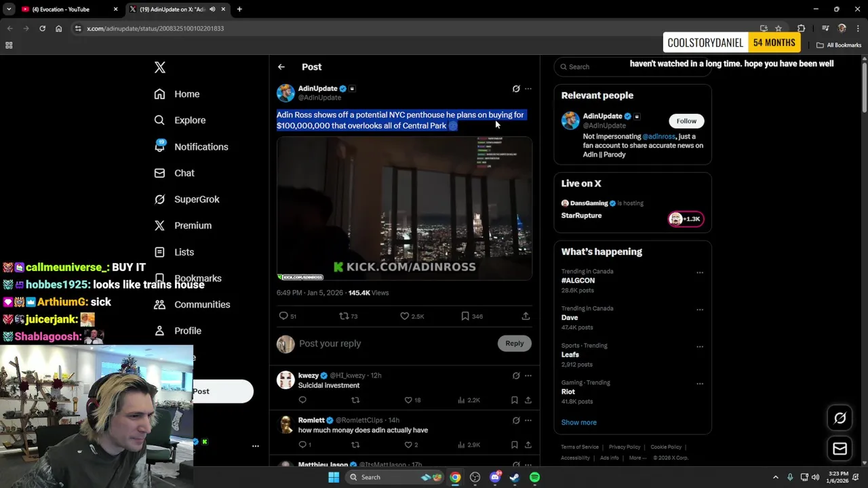Screen dimensions: 868x488
Task: Click the X logo in sidebar
Action: pyautogui.click(x=160, y=67)
